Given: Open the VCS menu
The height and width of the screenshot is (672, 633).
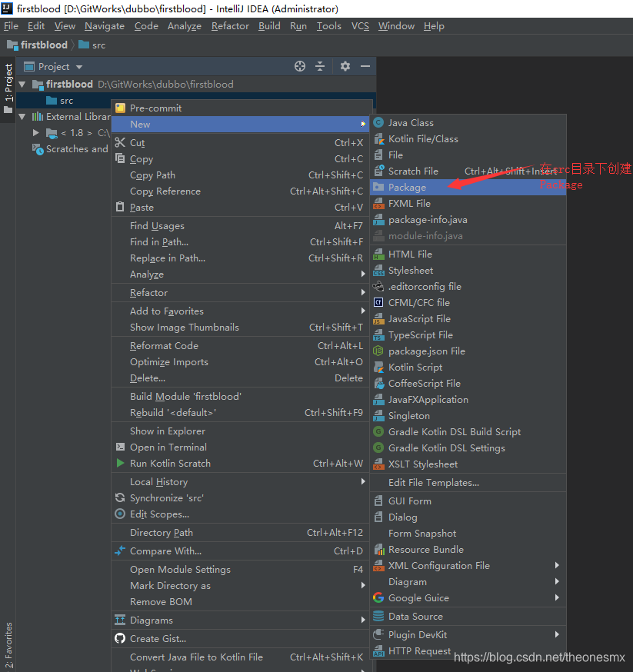Looking at the screenshot, I should 360,26.
